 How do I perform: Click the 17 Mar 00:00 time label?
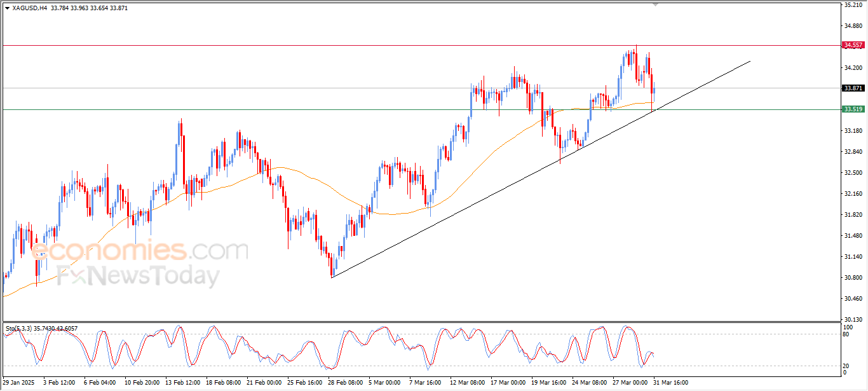click(509, 383)
